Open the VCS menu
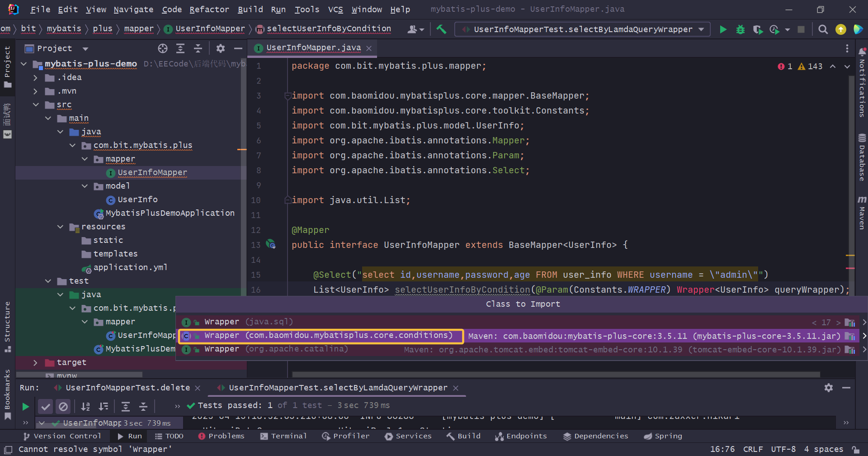 335,9
